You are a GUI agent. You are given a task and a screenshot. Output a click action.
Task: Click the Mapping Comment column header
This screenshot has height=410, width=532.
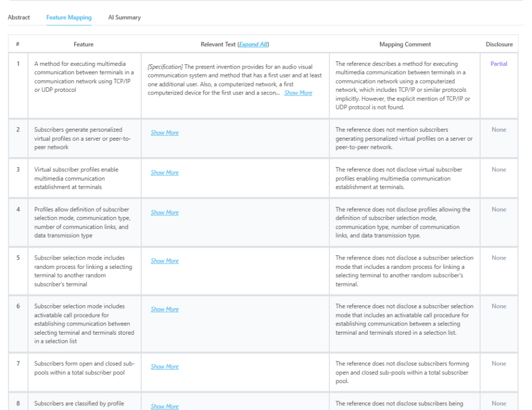(x=405, y=45)
